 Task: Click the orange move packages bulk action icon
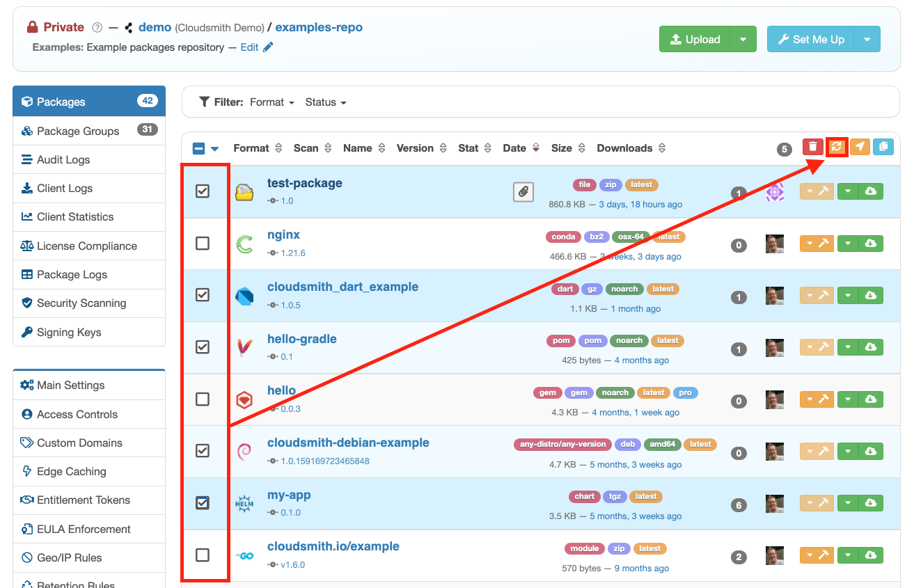pos(860,147)
